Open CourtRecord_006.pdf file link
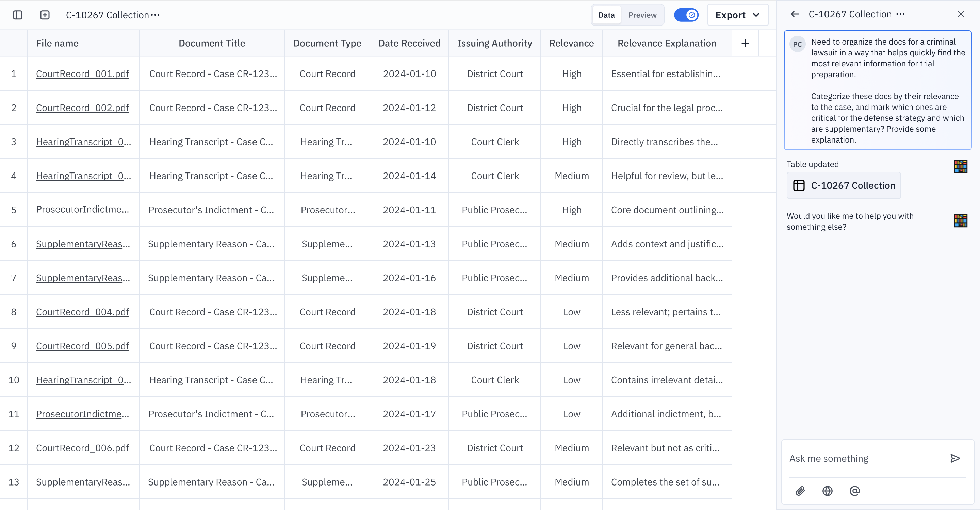The height and width of the screenshot is (510, 980). click(83, 448)
